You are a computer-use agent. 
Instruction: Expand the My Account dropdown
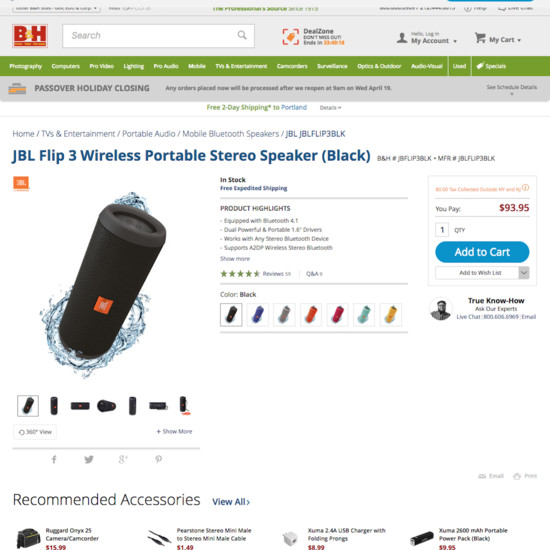tap(455, 41)
